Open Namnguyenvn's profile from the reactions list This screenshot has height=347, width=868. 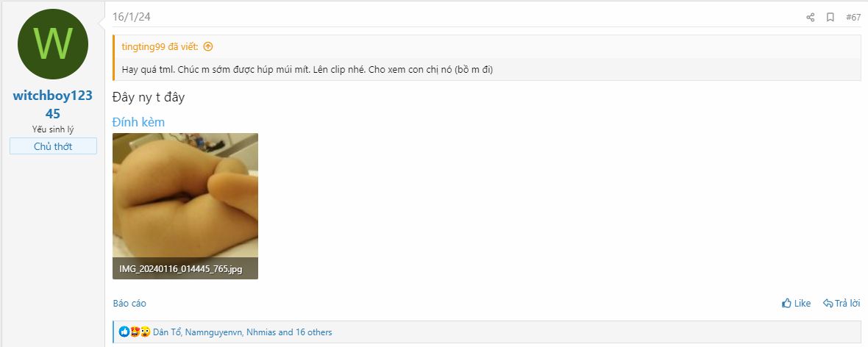click(x=213, y=332)
